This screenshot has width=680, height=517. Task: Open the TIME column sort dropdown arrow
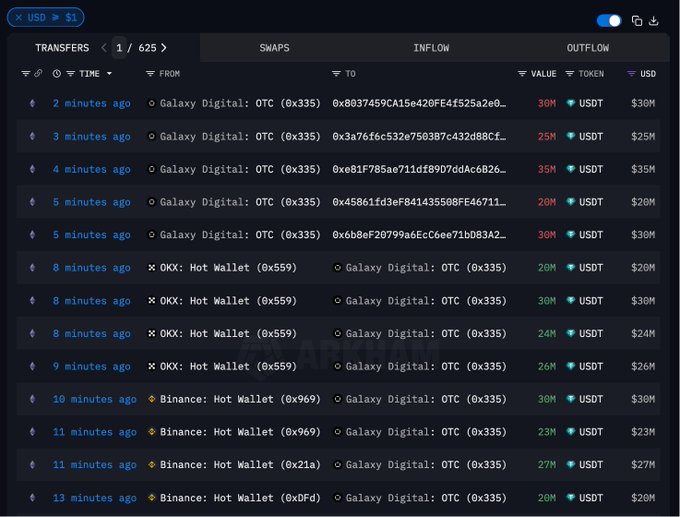point(110,74)
